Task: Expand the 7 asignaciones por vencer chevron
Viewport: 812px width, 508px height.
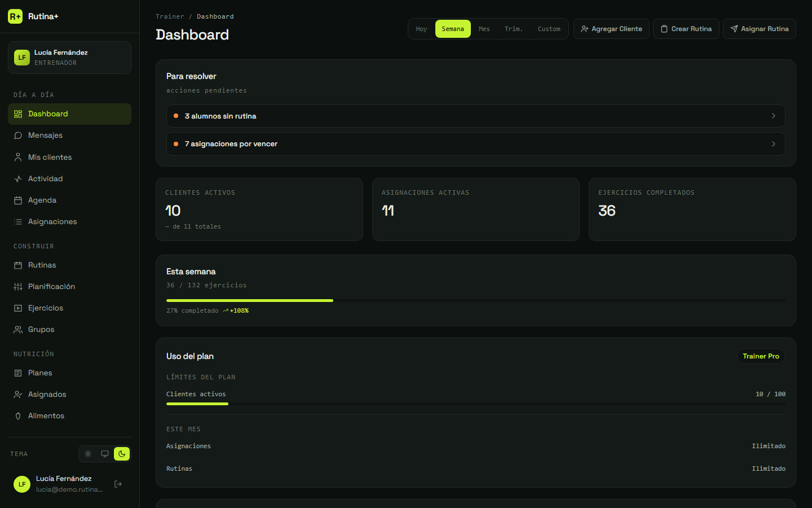Action: pos(774,144)
